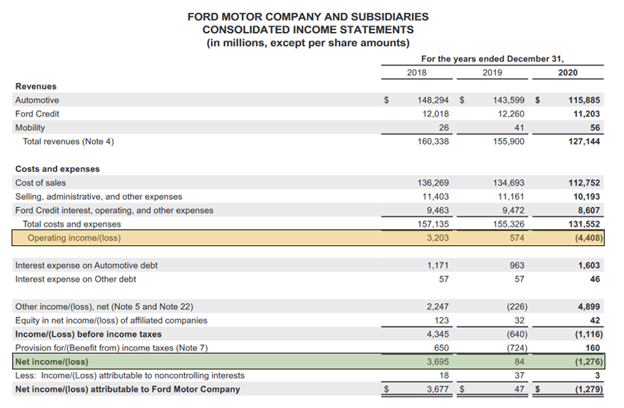Viewport: 624px width, 408px height.
Task: Select the 2020 column header
Action: [567, 72]
